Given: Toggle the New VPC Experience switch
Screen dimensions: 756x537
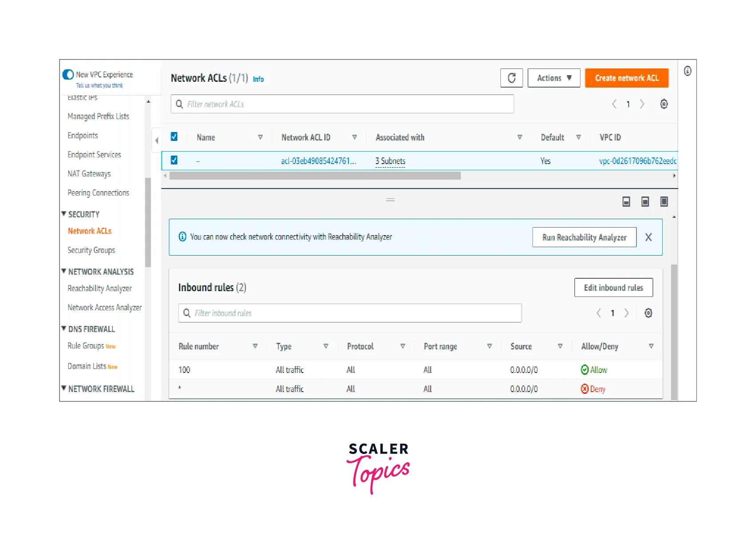Looking at the screenshot, I should click(68, 75).
